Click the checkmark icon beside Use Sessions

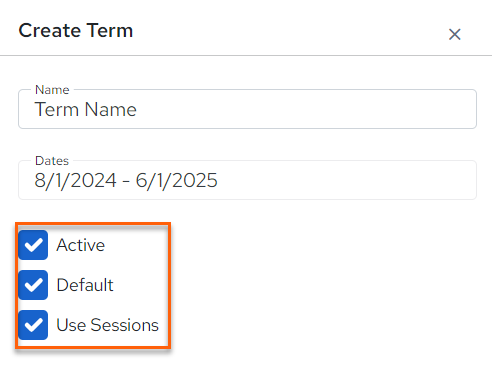pos(33,325)
